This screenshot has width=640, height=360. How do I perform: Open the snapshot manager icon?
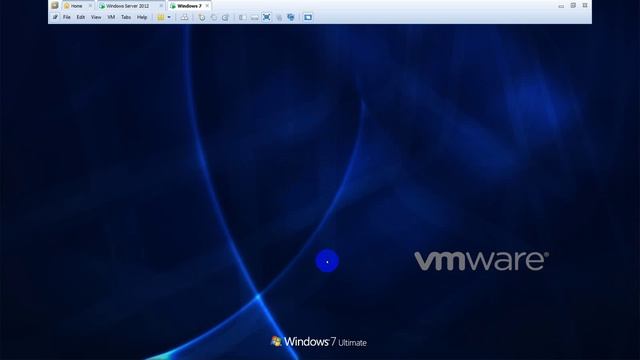pyautogui.click(x=225, y=17)
